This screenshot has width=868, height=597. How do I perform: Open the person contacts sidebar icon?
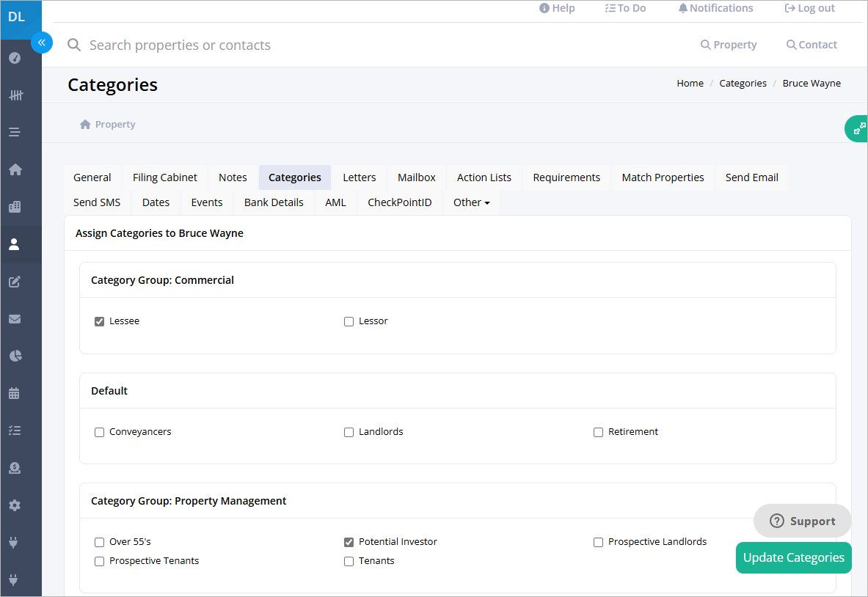click(15, 244)
